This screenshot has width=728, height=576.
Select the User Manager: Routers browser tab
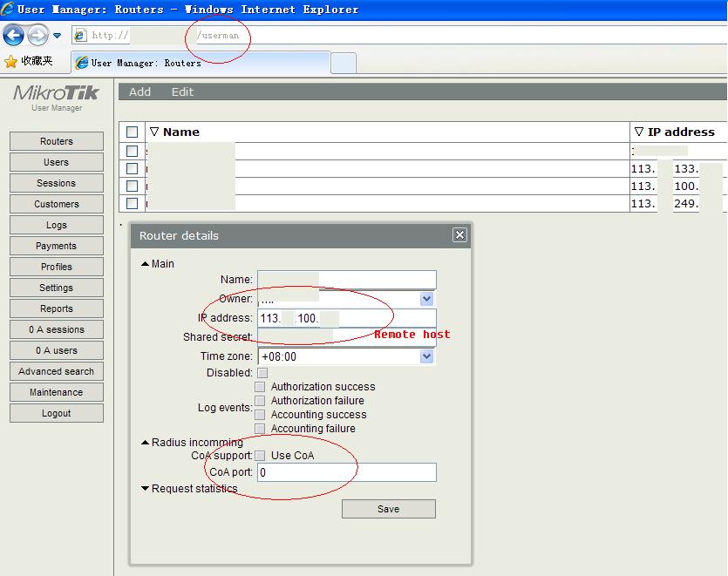click(201, 63)
